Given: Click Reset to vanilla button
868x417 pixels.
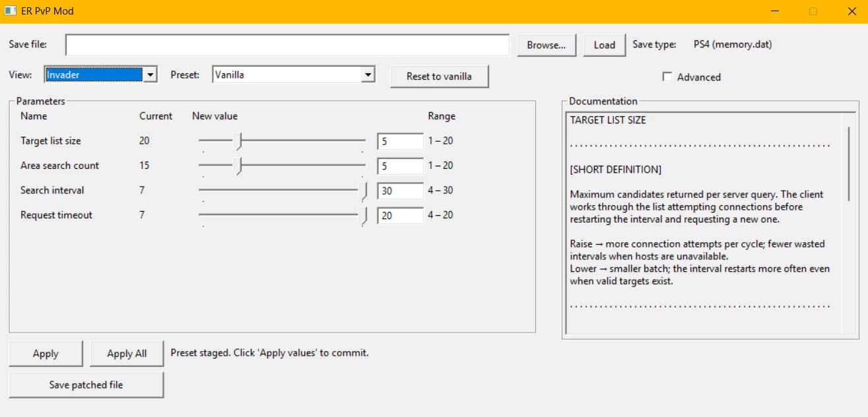Looking at the screenshot, I should (439, 77).
